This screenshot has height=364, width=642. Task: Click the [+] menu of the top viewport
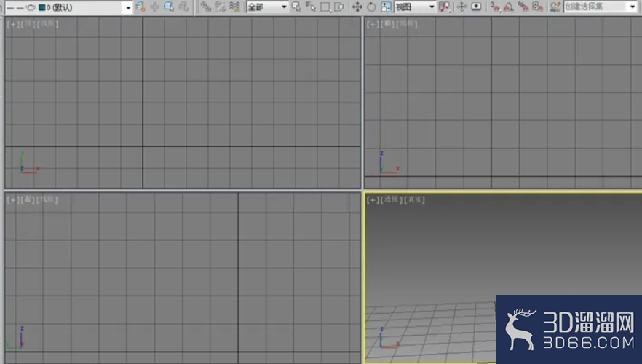(12, 24)
